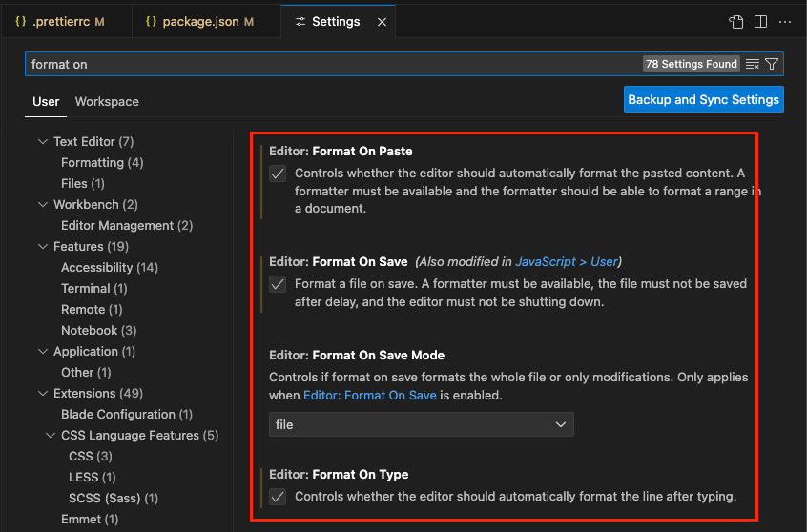Click the .prettierrc file braces icon

21,21
